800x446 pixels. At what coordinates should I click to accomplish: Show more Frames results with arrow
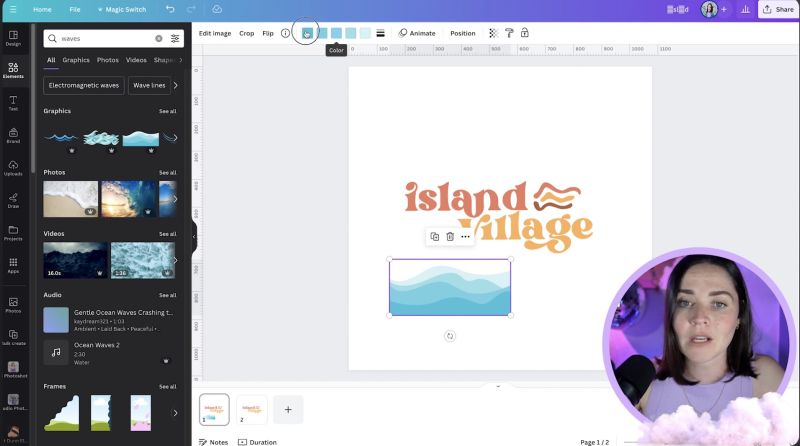(x=175, y=413)
